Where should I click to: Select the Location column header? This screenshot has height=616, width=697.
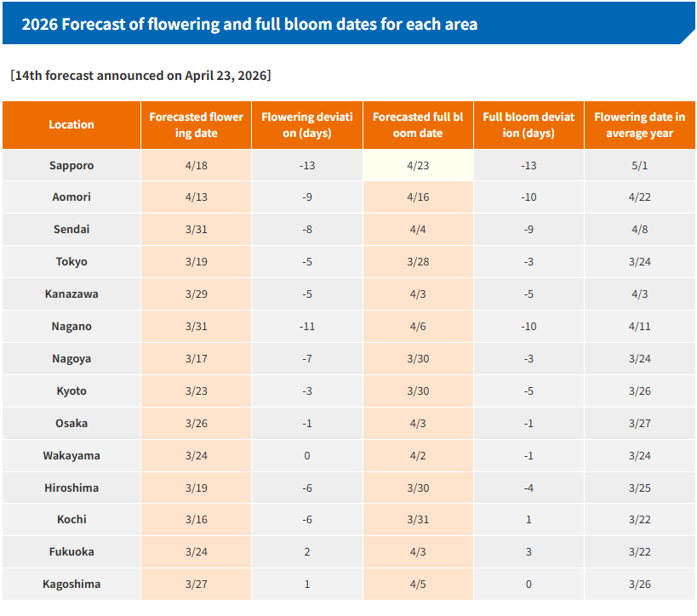pos(71,125)
